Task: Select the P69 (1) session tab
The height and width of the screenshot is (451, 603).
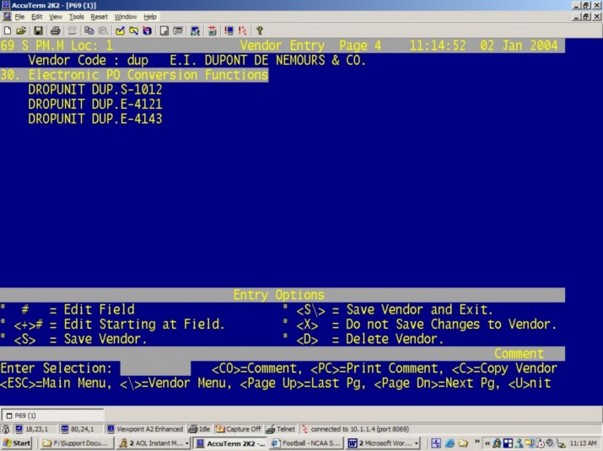Action: coord(53,416)
